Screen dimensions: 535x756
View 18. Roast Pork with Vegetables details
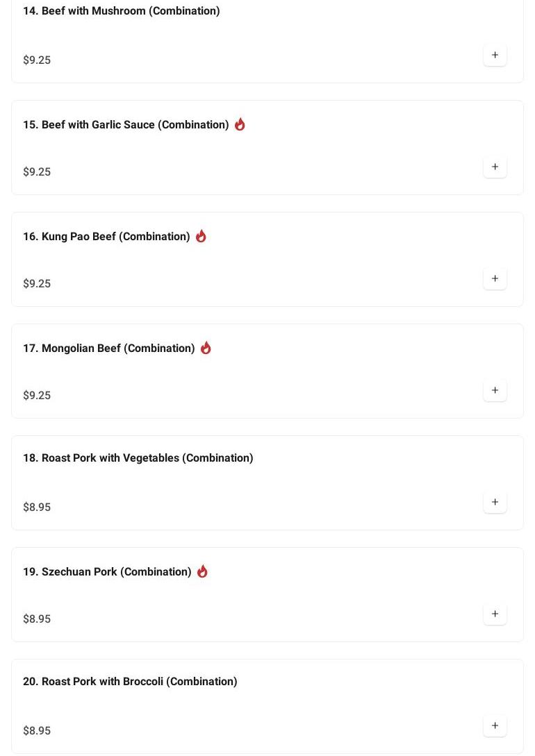coord(138,458)
